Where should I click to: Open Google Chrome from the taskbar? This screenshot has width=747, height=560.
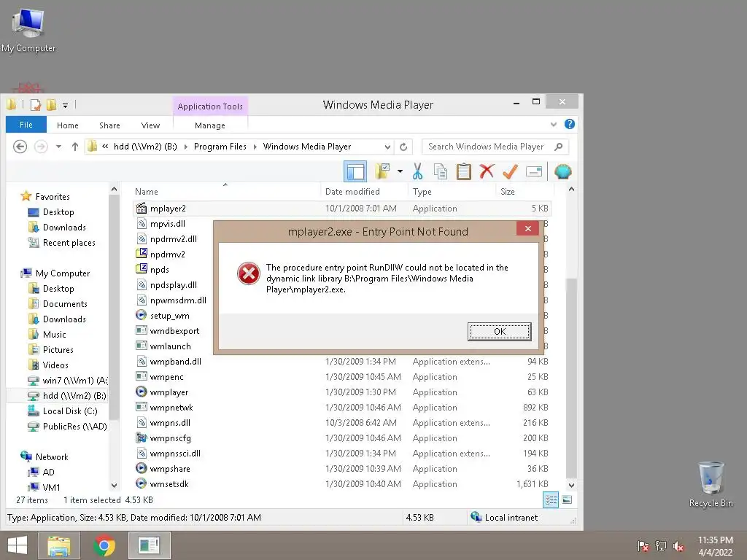tap(104, 545)
